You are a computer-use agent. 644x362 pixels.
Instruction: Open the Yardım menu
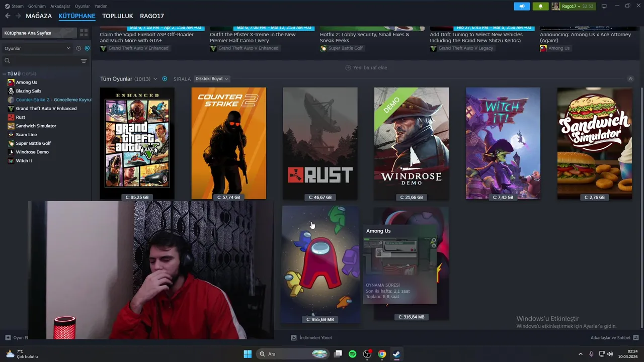pos(101,6)
